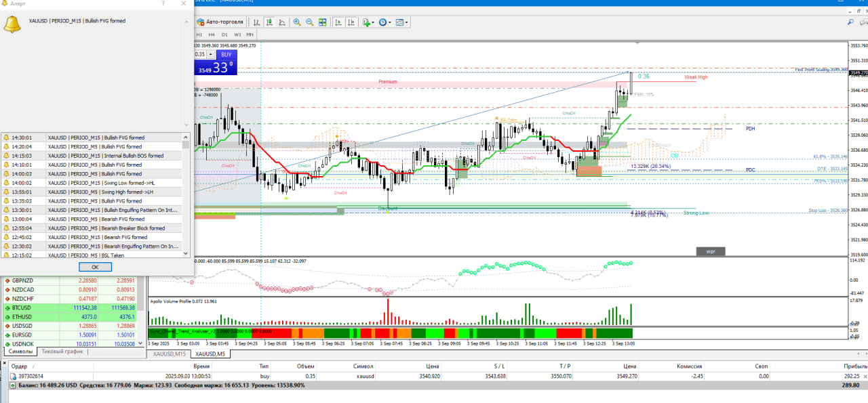Image resolution: width=868 pixels, height=403 pixels.
Task: Click the bell icon of 14:00:03 alert
Action: click(6, 173)
